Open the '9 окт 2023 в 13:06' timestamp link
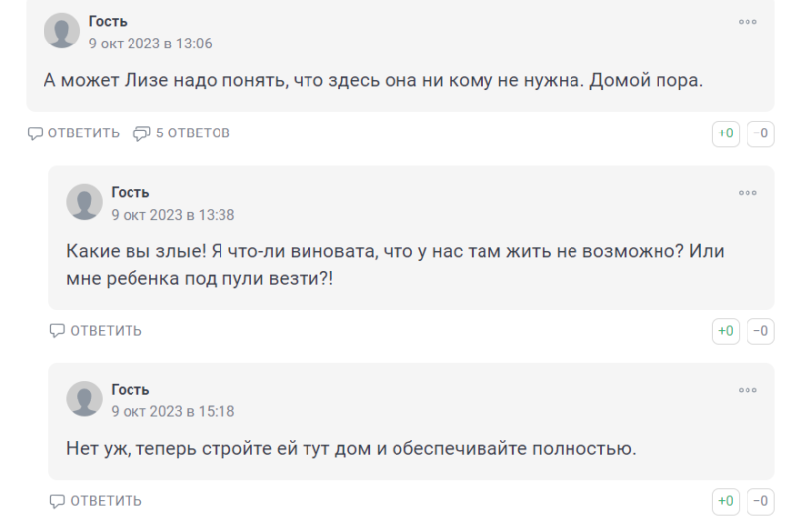This screenshot has height=532, width=791. pos(150,44)
